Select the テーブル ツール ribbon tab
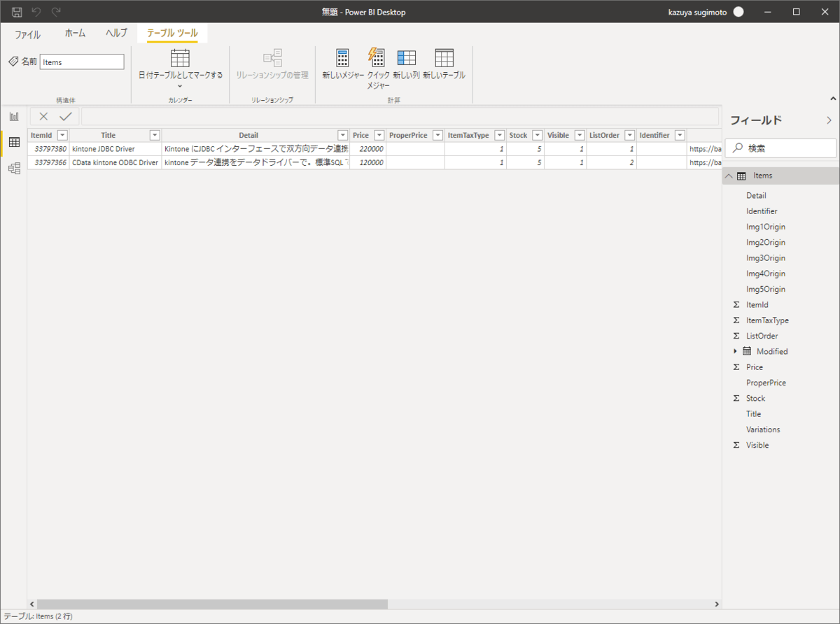The image size is (840, 624). pos(172,33)
